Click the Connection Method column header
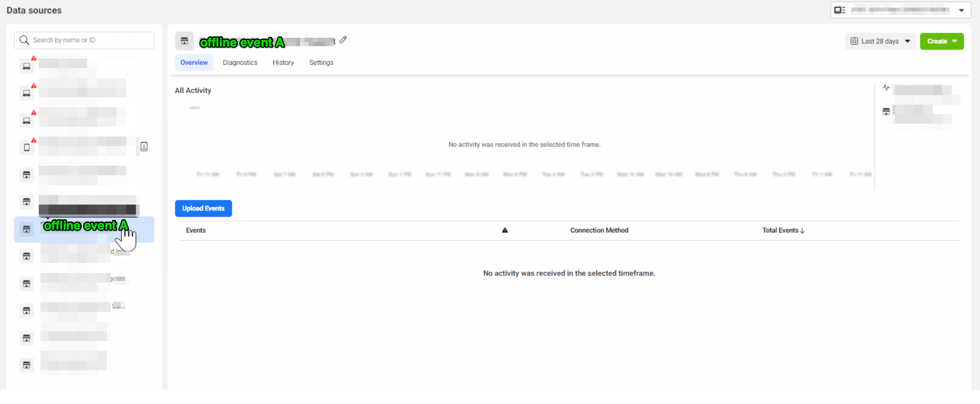The height and width of the screenshot is (404, 980). (599, 230)
